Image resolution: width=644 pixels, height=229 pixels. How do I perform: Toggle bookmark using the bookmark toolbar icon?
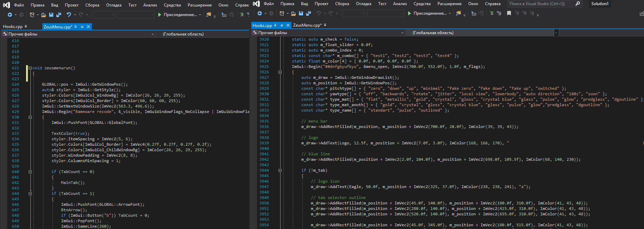point(509,13)
